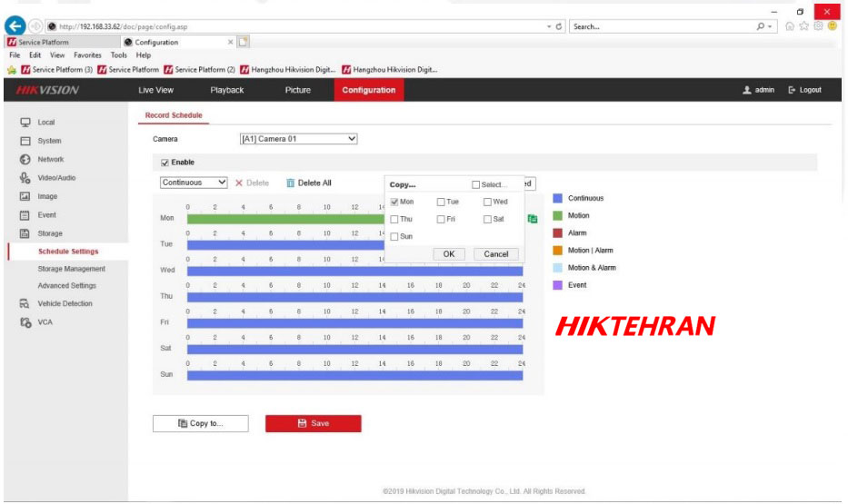This screenshot has width=848, height=504.
Task: Click the red X Delete icon
Action: pos(239,183)
